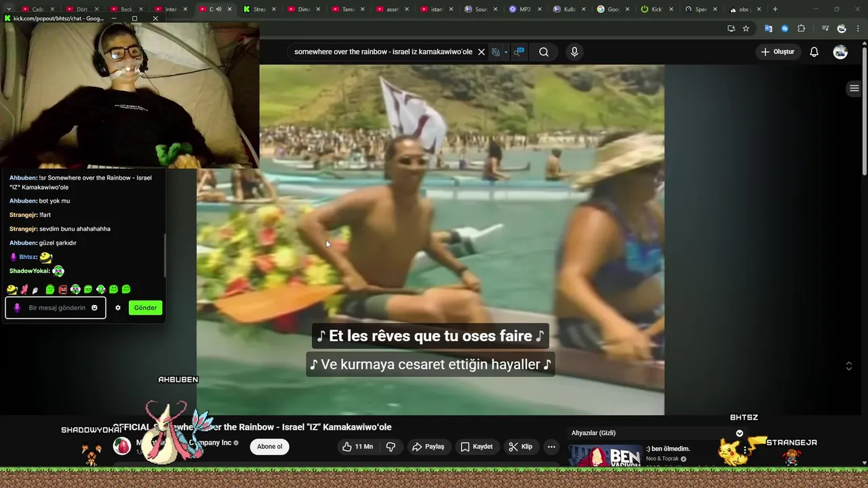Image resolution: width=868 pixels, height=488 pixels.
Task: Open the Chrome tab search dropdown
Action: point(8,9)
